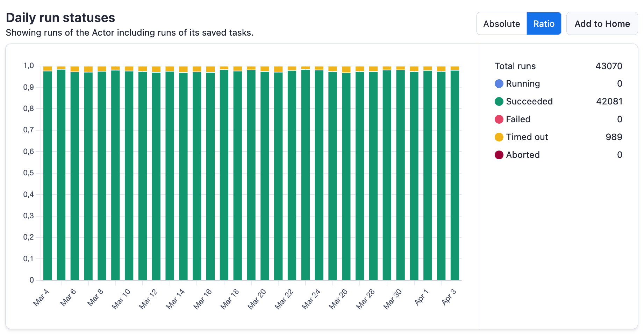Click the Mar 16 bar in chart
This screenshot has height=336, width=644.
point(210,175)
